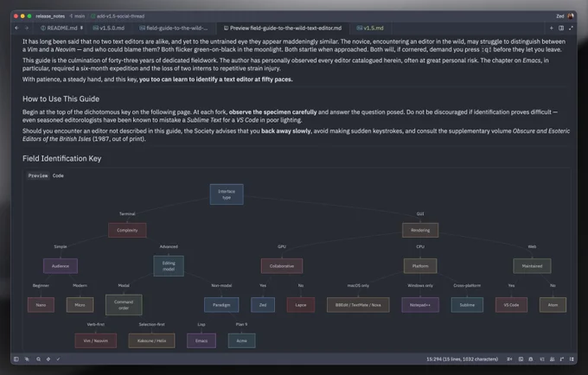Click cursor position 15:294 in status bar
The image size is (588, 375).
click(462, 359)
